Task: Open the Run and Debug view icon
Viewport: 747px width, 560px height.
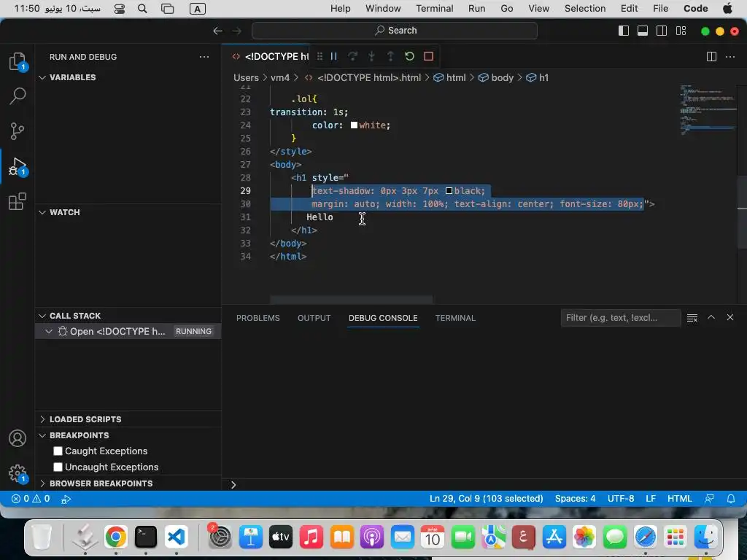Action: tap(18, 166)
